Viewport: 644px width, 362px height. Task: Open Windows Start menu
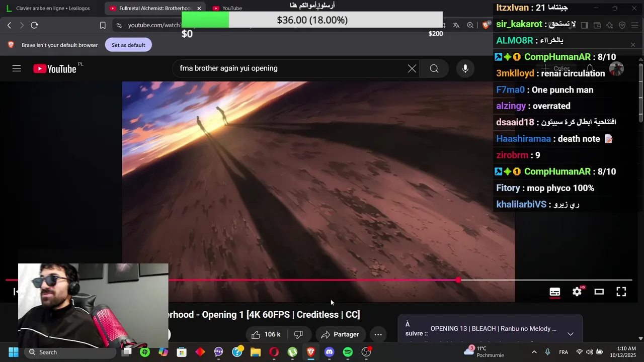pyautogui.click(x=13, y=352)
